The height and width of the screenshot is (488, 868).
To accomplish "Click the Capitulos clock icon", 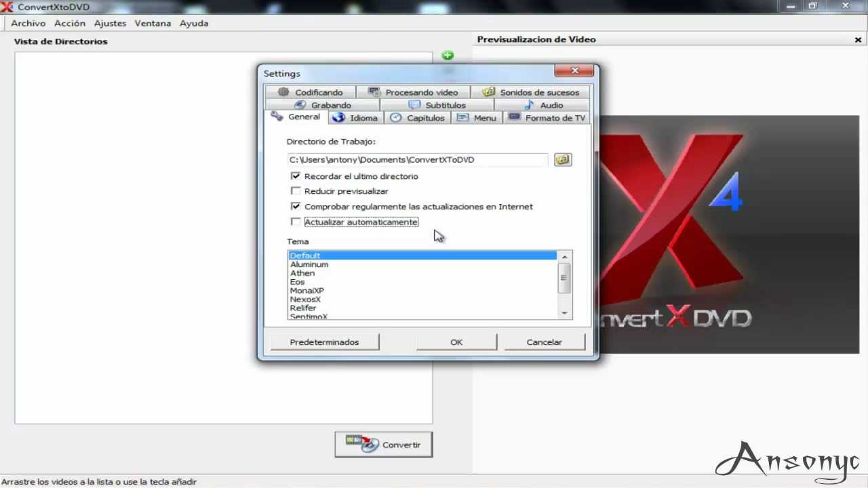I will pos(396,117).
